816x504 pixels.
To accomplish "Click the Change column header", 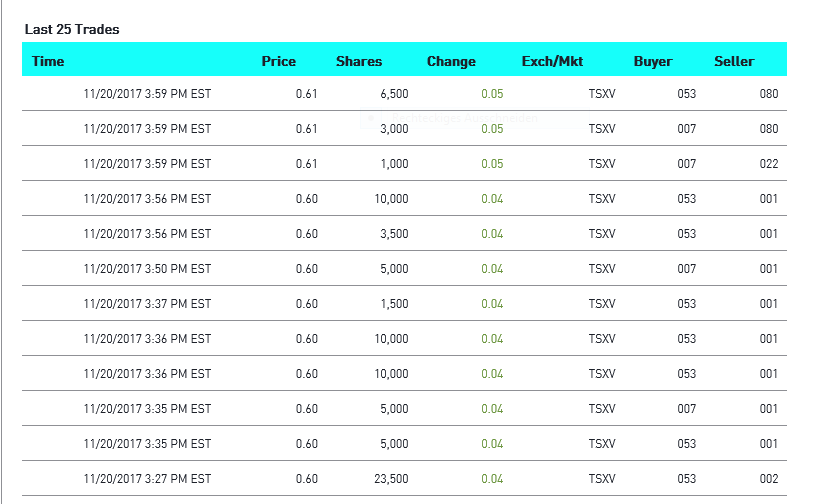I will pos(451,61).
